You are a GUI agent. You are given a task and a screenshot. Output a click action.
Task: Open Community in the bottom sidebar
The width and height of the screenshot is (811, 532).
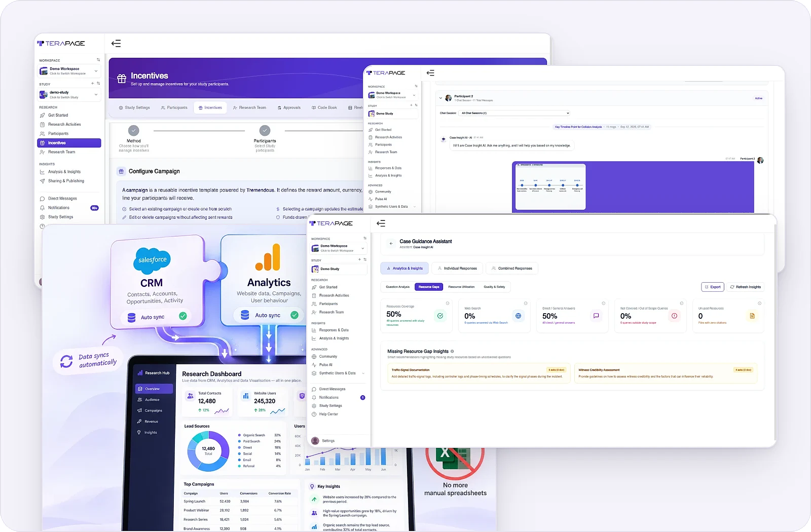(x=328, y=357)
